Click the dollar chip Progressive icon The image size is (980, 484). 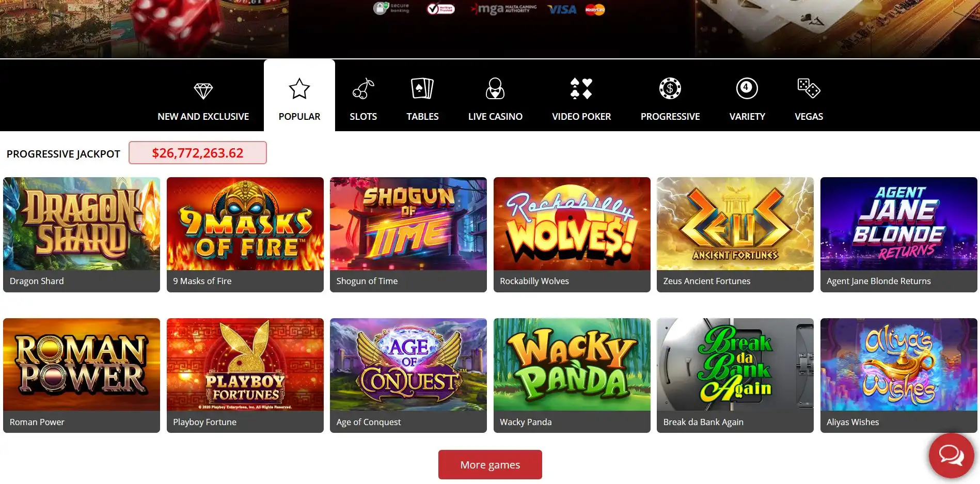(x=670, y=88)
